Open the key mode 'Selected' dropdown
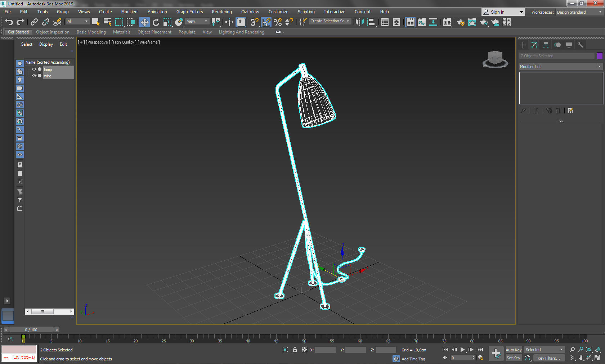Image resolution: width=605 pixels, height=364 pixels. [x=544, y=350]
